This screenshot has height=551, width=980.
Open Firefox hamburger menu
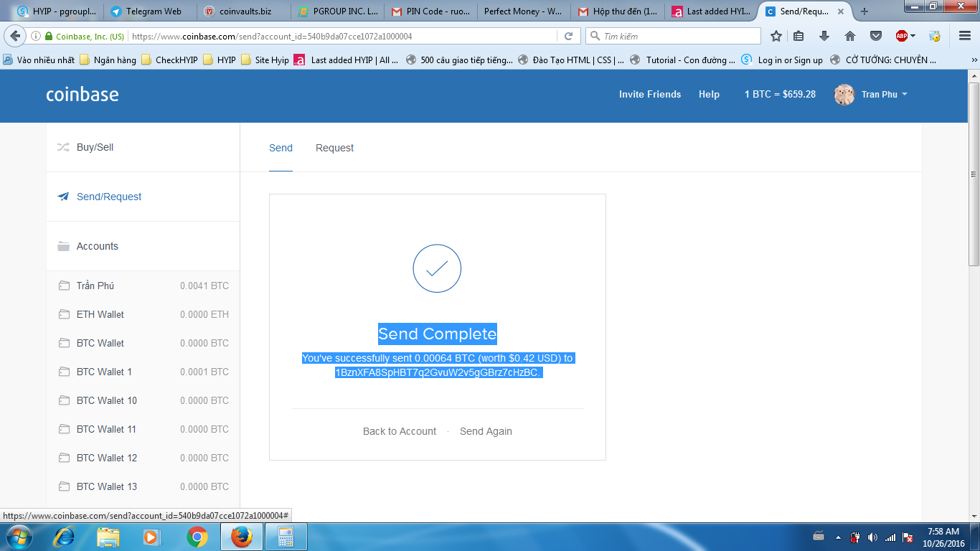(965, 36)
